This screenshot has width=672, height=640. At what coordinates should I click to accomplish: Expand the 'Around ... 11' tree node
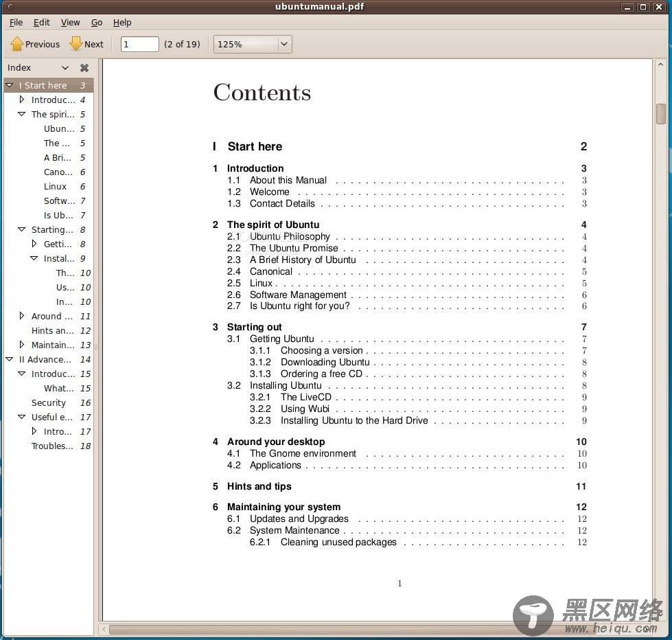22,315
